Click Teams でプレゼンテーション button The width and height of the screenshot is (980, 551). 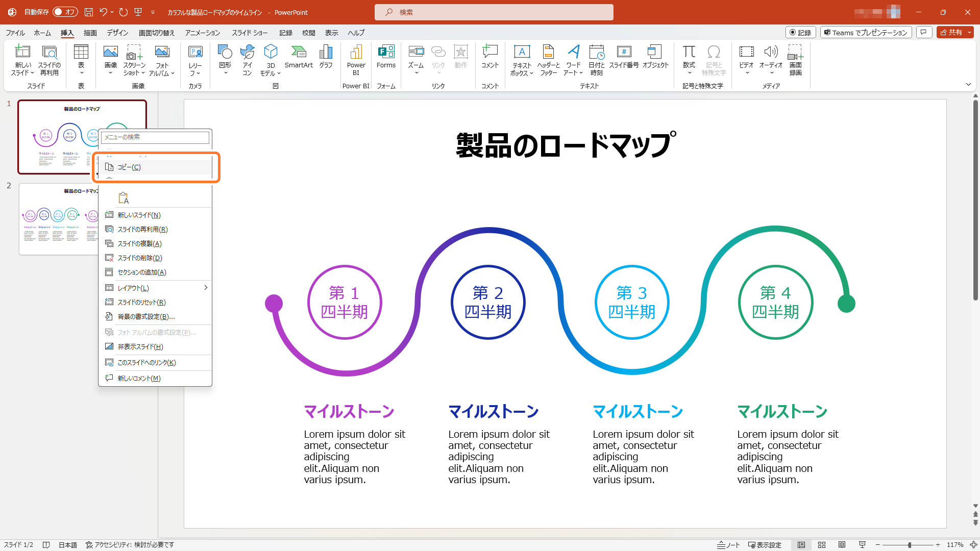point(865,32)
